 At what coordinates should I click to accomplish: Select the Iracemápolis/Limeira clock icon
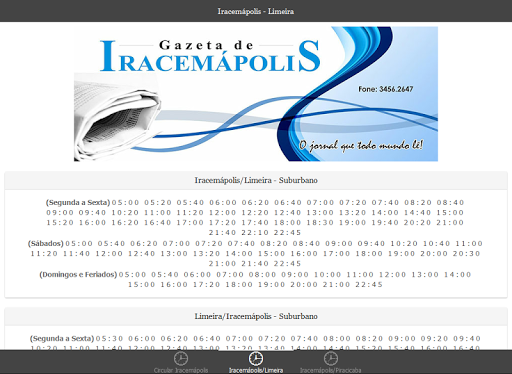click(x=256, y=359)
